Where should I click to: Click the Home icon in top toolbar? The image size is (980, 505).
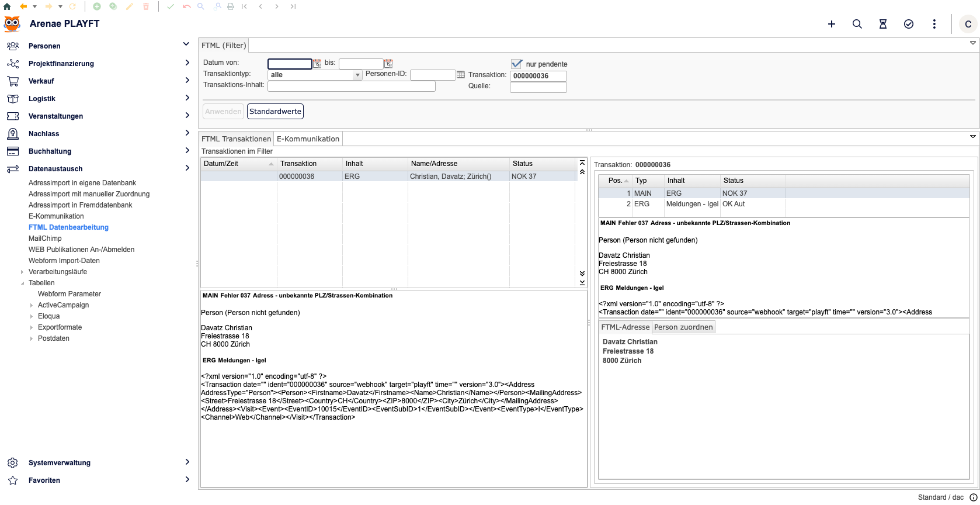[7, 6]
